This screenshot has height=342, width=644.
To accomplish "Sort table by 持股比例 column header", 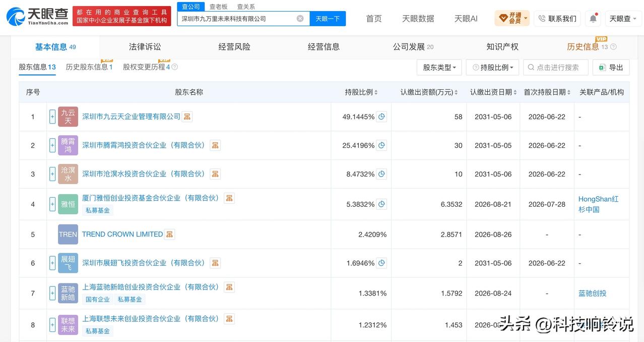I will [x=361, y=92].
